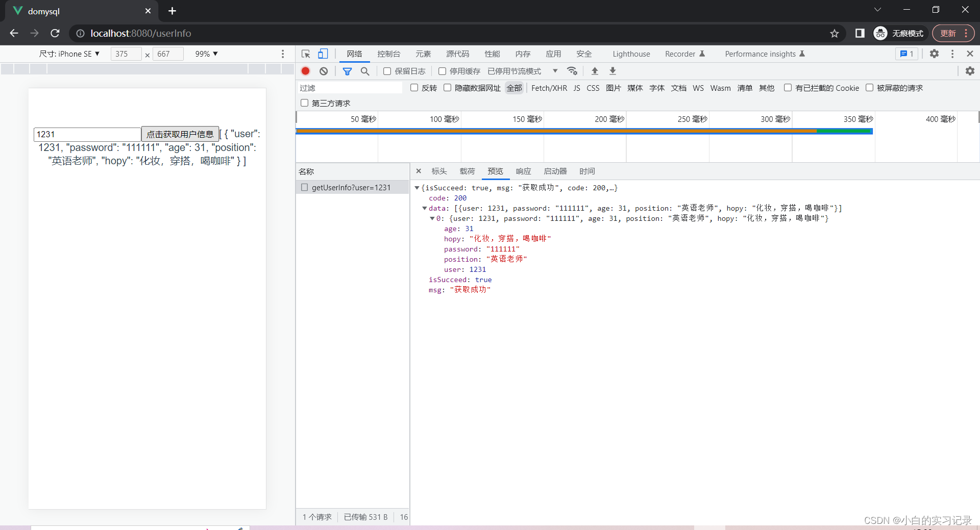Check the name column header checkbox getUserInfo row
Viewport: 980px width, 530px height.
[305, 187]
